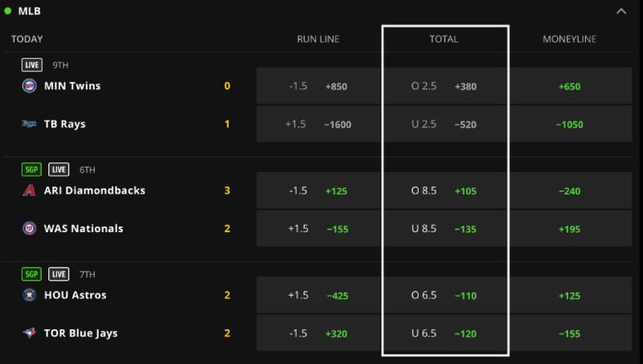Click the Toronto Blue Jays team logo
The height and width of the screenshot is (364, 643).
click(x=29, y=333)
